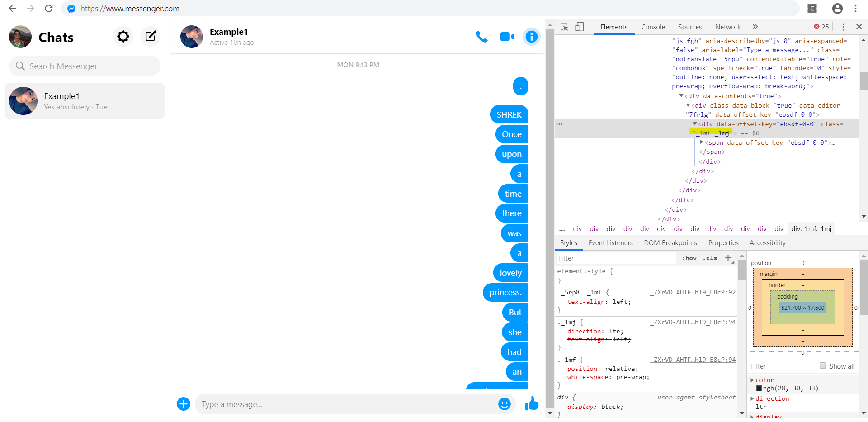Screen dimensions: 868x422
Task: Start a voice call with Example1
Action: click(x=482, y=37)
